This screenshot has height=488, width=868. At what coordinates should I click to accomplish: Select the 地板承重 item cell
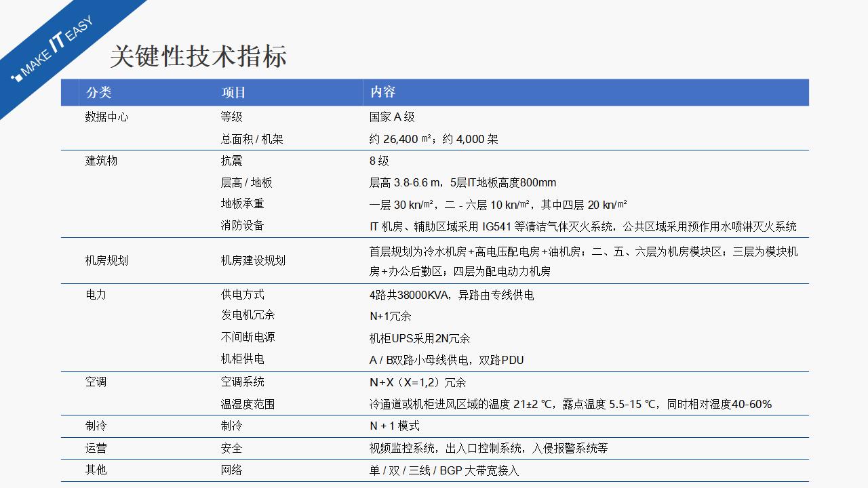(242, 203)
